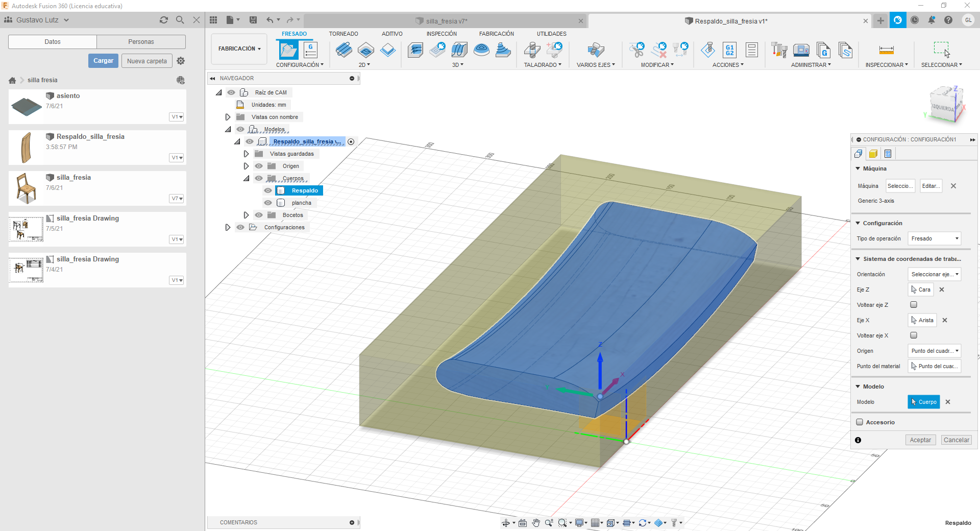This screenshot has height=531, width=980.
Task: Toggle visibility of Respaldo body
Action: coord(268,190)
